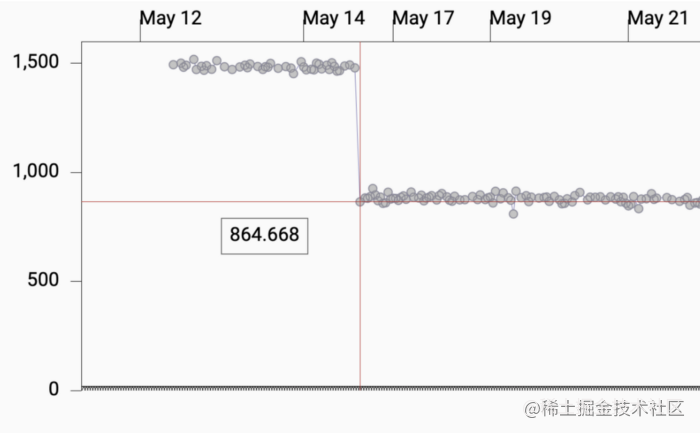
Task: Click the May 21 date label
Action: (x=658, y=18)
